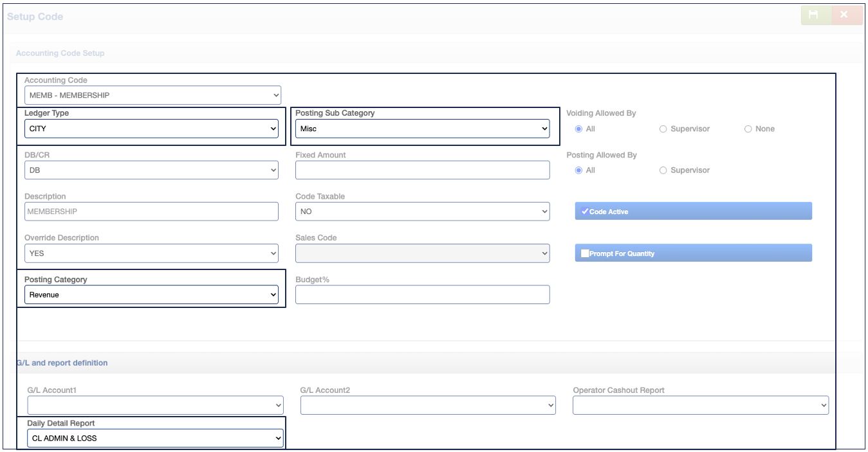Choose All for Voiding Allowed By
Screen dimensions: 868x452
tap(579, 129)
